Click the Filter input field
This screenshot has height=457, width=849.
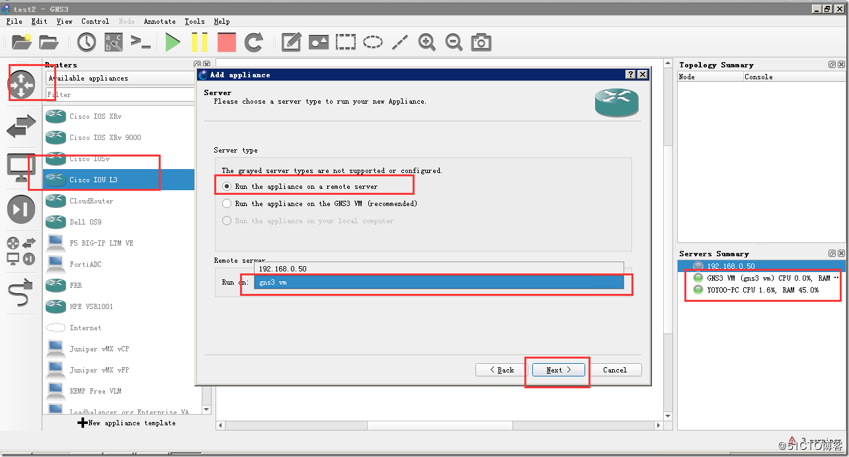[x=119, y=94]
